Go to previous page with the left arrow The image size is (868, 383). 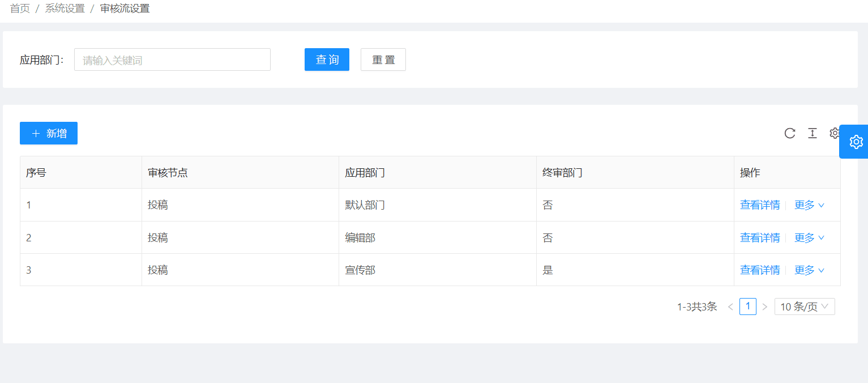(730, 306)
